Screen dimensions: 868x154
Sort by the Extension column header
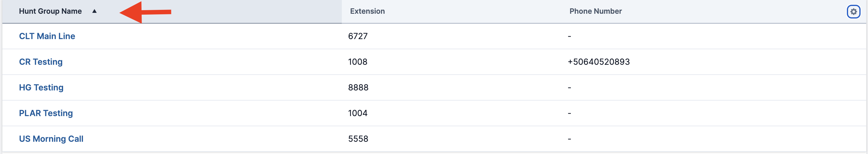point(367,11)
